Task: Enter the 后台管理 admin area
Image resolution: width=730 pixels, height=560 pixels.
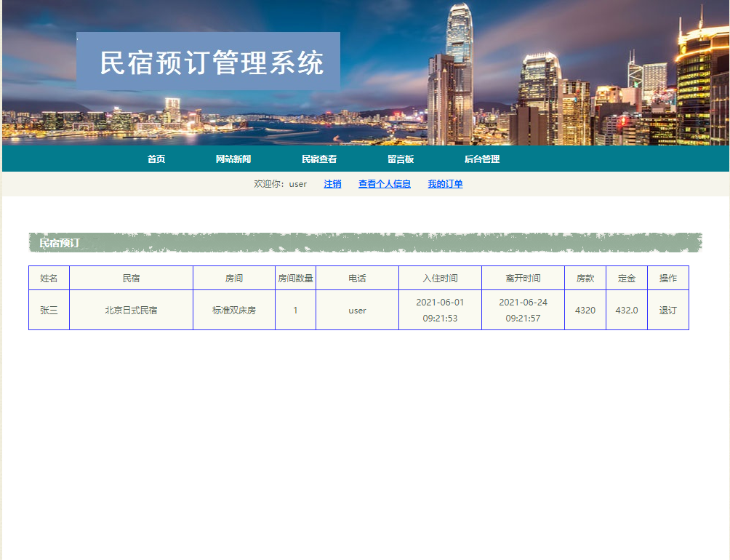Action: pos(481,159)
